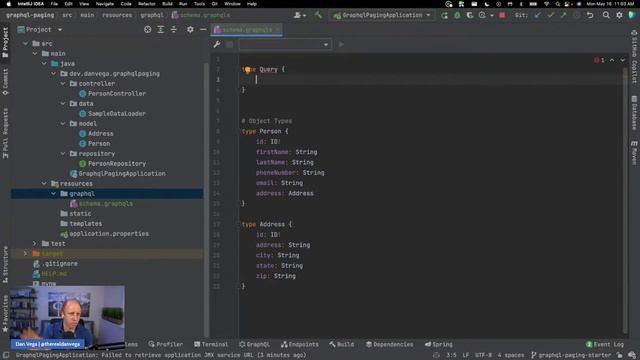
Task: Toggle the Commit tool window stripe button
Action: [x=5, y=82]
